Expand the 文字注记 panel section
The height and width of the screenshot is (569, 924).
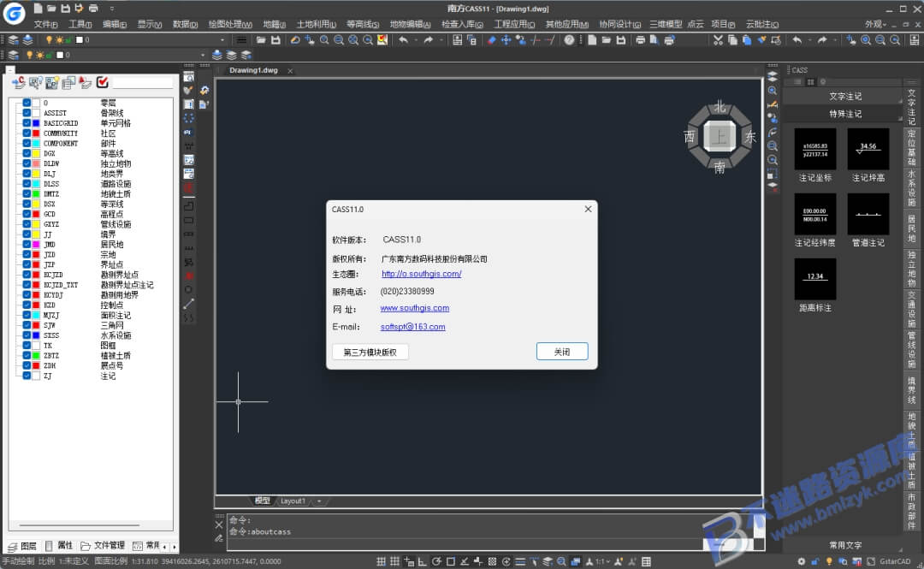coord(844,96)
